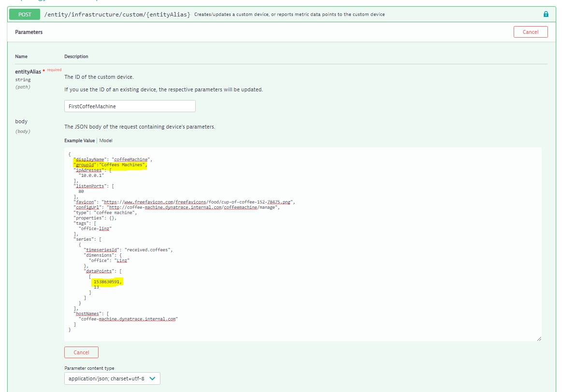Click the timeseriesId 'received.coffees' line
Viewport: 562px width, 392px height.
(128, 250)
